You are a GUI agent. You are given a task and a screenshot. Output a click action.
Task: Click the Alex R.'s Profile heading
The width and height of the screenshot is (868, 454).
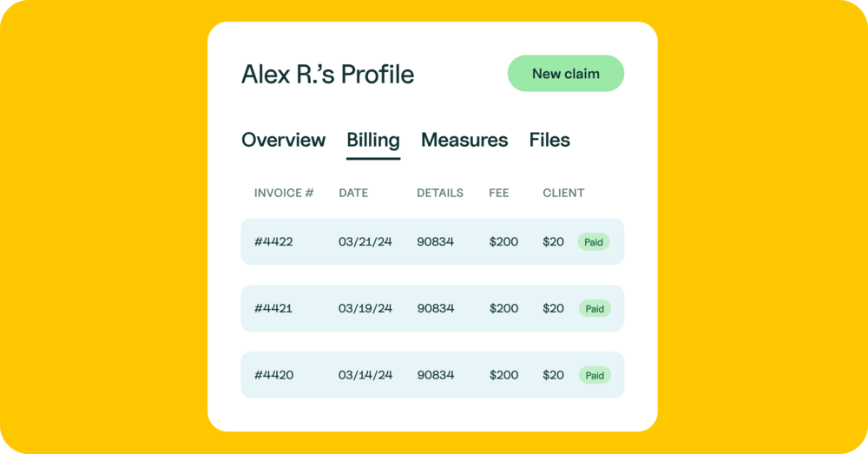tap(327, 75)
